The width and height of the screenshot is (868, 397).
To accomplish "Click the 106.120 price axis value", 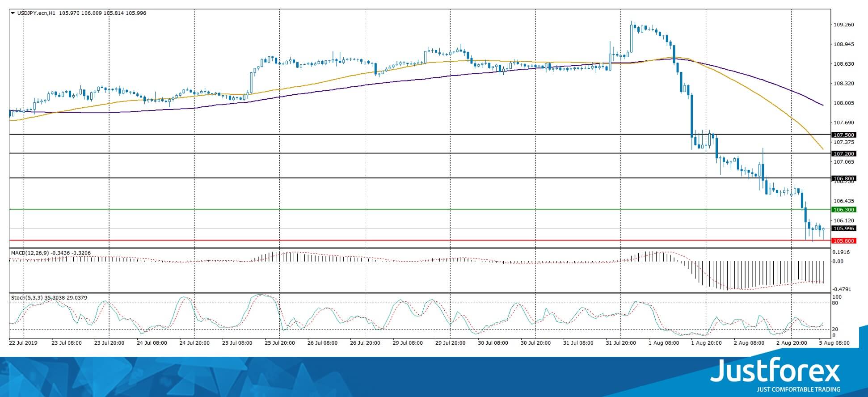I will [x=844, y=220].
